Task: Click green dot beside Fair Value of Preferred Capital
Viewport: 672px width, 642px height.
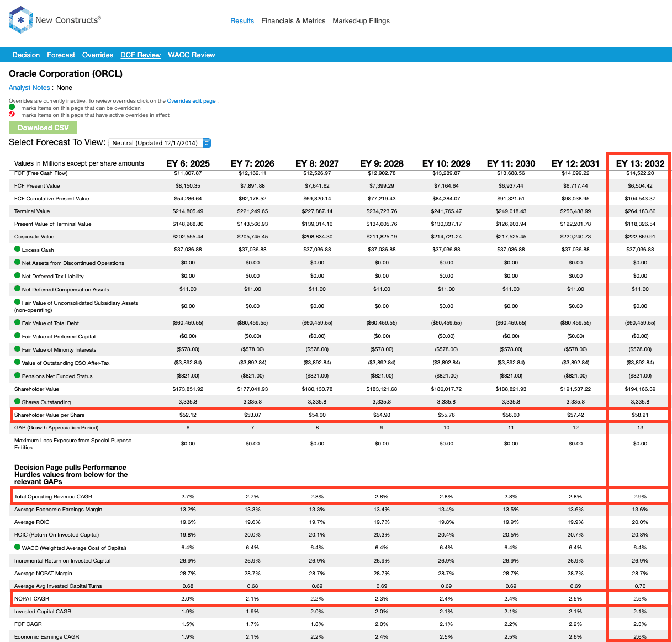Action: coord(18,336)
